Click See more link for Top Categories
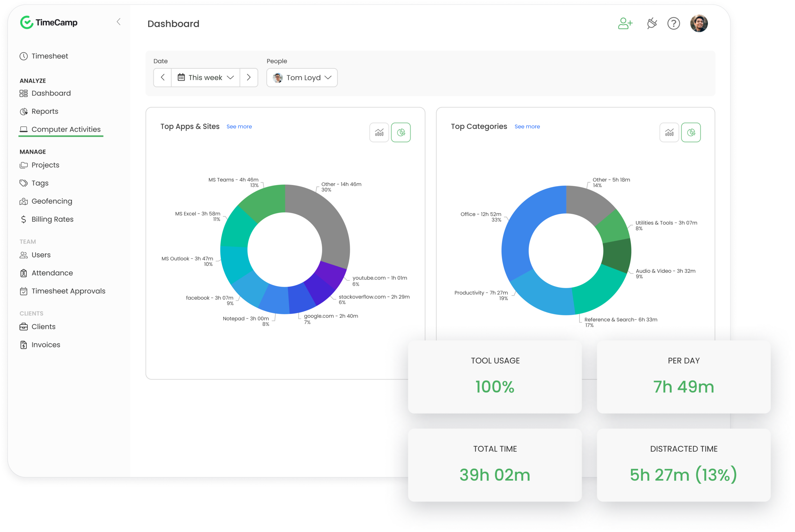This screenshot has width=795, height=532. [x=527, y=126]
